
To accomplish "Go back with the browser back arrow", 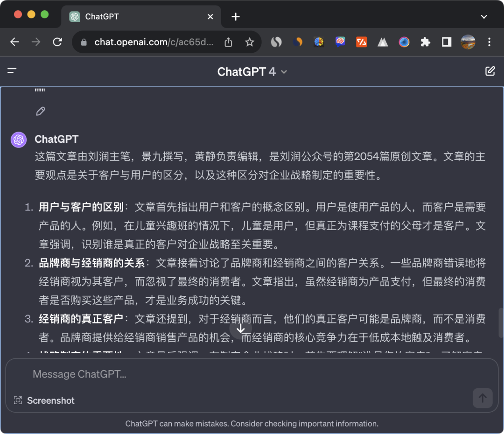I will 14,42.
